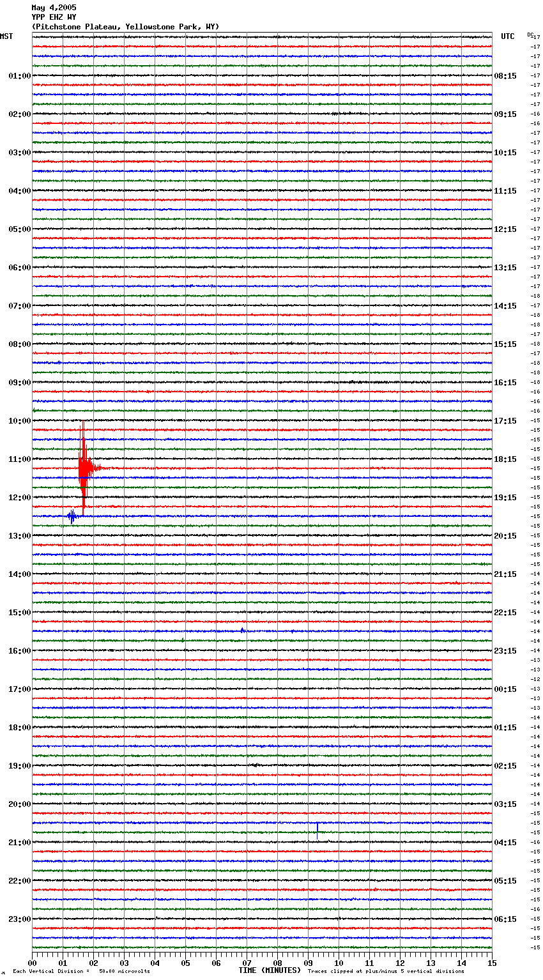Click the 17:00 MST time label
543x980 pixels.
tap(20, 689)
